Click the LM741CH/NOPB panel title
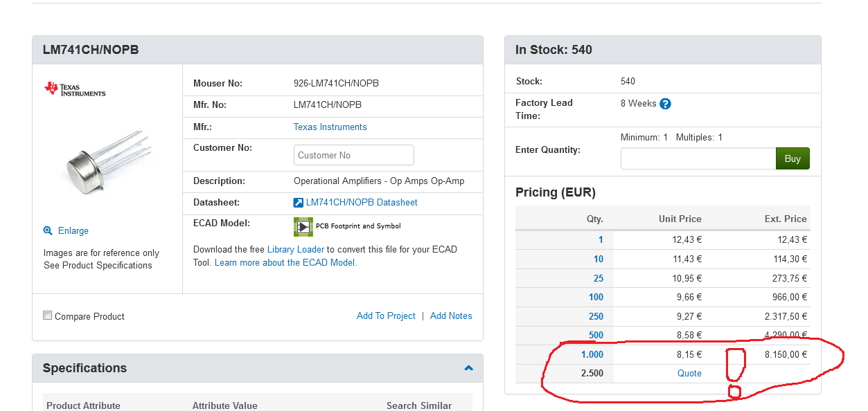 91,51
